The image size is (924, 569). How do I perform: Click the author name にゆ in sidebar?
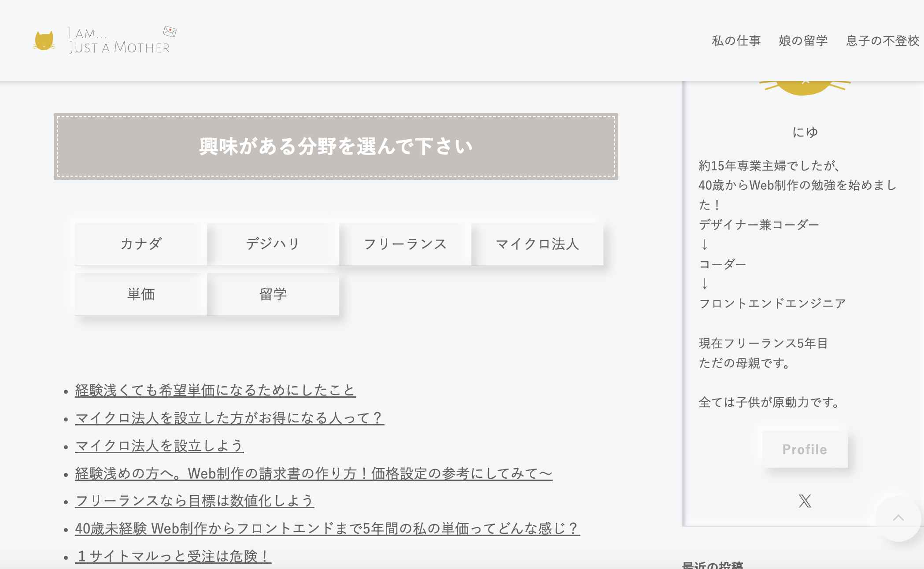(804, 131)
